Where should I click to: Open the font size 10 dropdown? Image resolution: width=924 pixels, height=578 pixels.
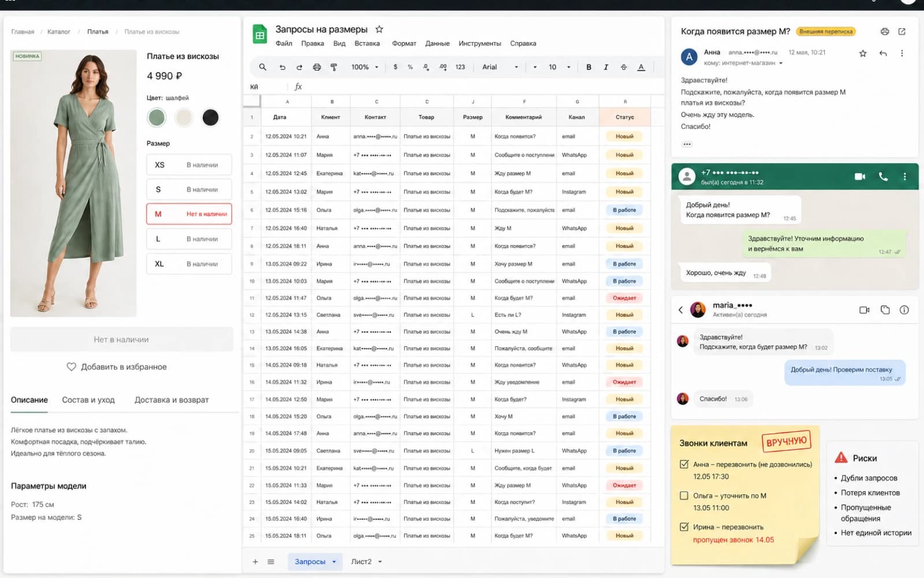(559, 67)
